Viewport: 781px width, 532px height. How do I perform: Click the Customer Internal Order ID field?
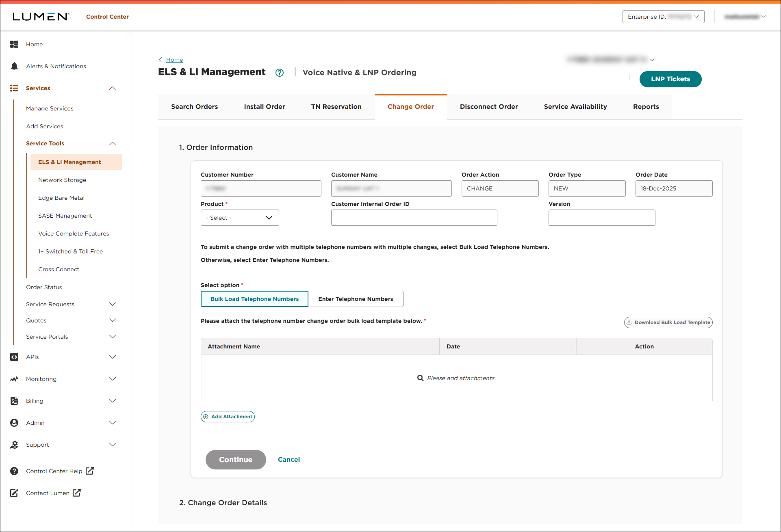(414, 218)
